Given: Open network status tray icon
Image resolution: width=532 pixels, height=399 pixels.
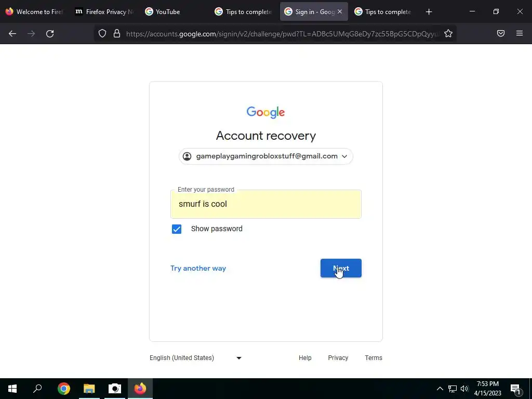Looking at the screenshot, I should tap(453, 389).
